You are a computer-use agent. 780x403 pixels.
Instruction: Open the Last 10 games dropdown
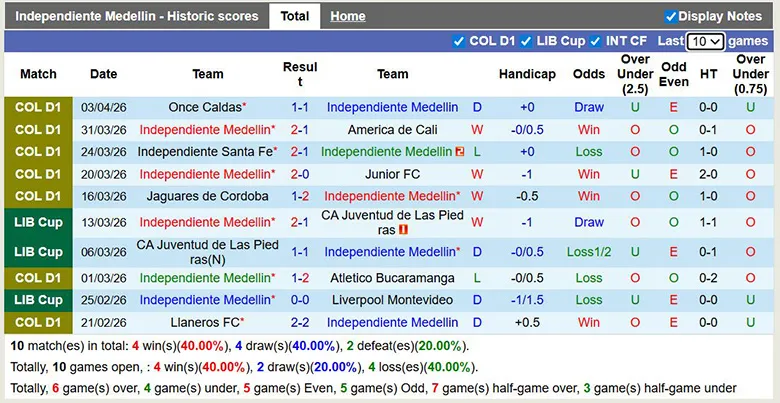(x=705, y=41)
